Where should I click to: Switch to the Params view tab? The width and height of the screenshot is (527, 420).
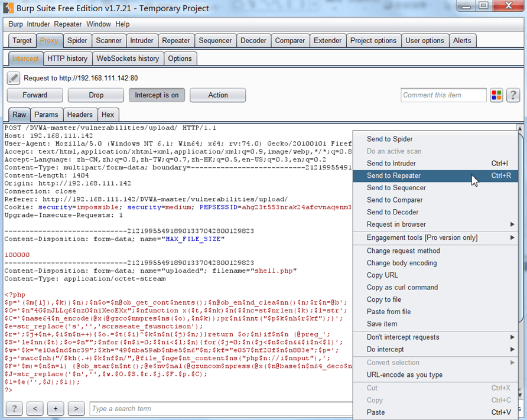46,115
